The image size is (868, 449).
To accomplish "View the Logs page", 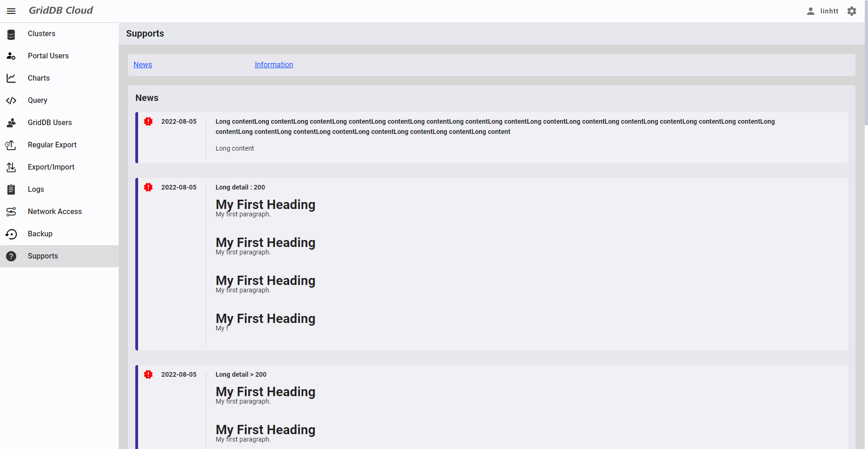I will 59,190.
